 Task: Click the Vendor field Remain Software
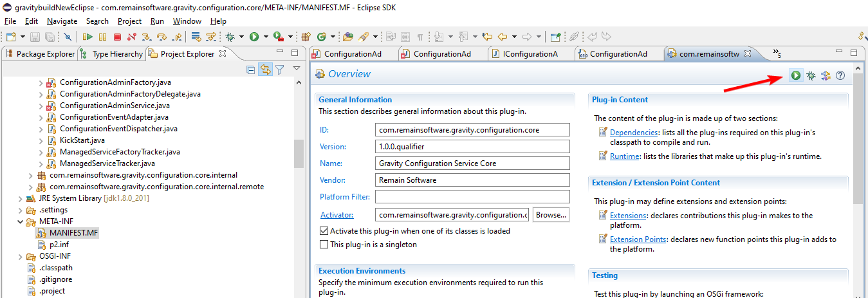pos(472,180)
